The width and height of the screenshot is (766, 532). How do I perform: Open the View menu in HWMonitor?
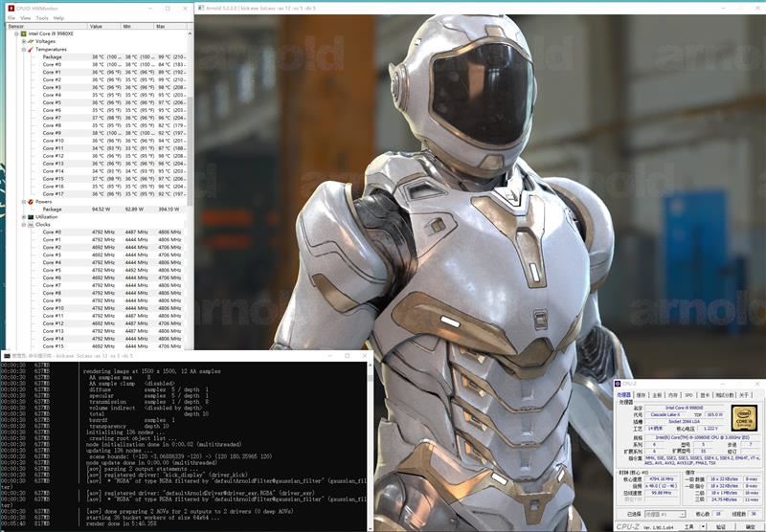click(x=26, y=18)
